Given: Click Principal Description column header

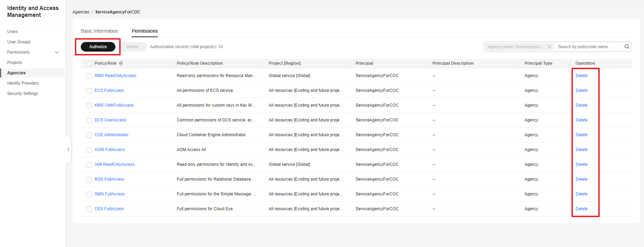Looking at the screenshot, I should 453,63.
